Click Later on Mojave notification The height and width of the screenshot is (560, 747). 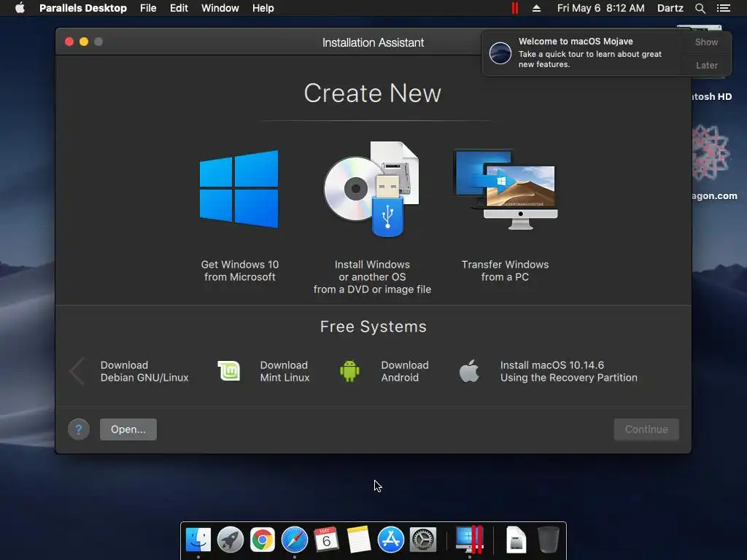coord(706,65)
